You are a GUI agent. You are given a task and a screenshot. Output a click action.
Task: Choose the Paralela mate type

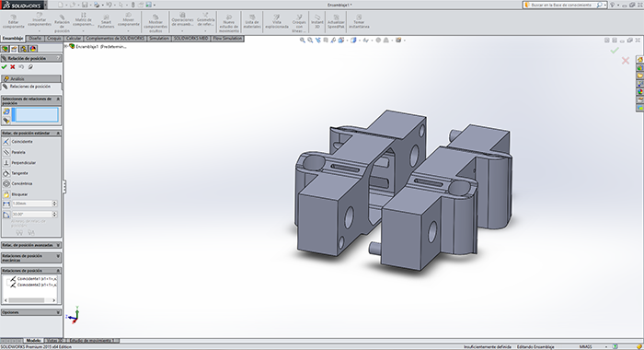[18, 152]
